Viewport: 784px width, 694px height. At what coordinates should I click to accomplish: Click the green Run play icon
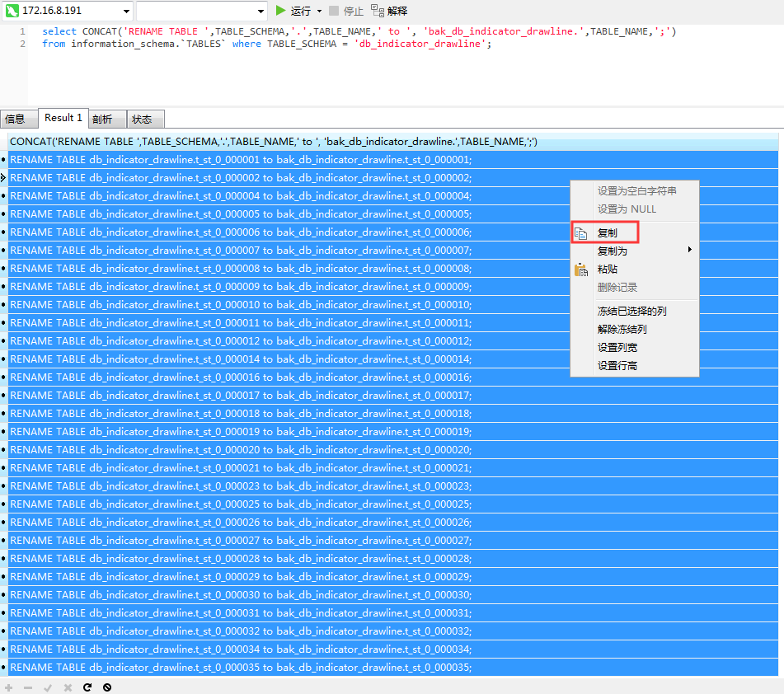[281, 11]
